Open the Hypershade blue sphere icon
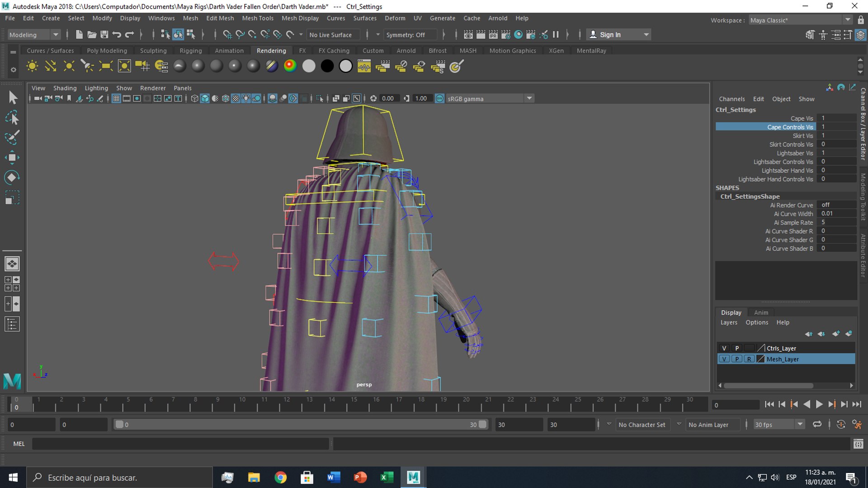Screen dimensions: 868x488 pyautogui.click(x=519, y=34)
